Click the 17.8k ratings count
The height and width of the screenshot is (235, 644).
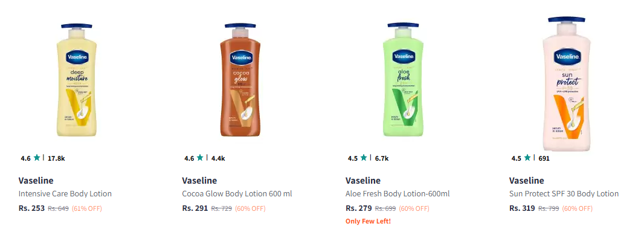coord(56,158)
